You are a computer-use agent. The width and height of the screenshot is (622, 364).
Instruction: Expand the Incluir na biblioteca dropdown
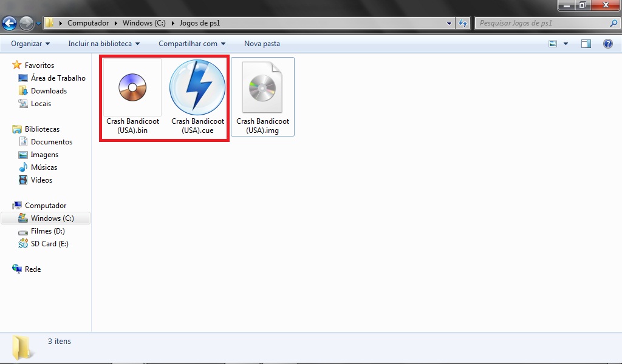point(104,44)
